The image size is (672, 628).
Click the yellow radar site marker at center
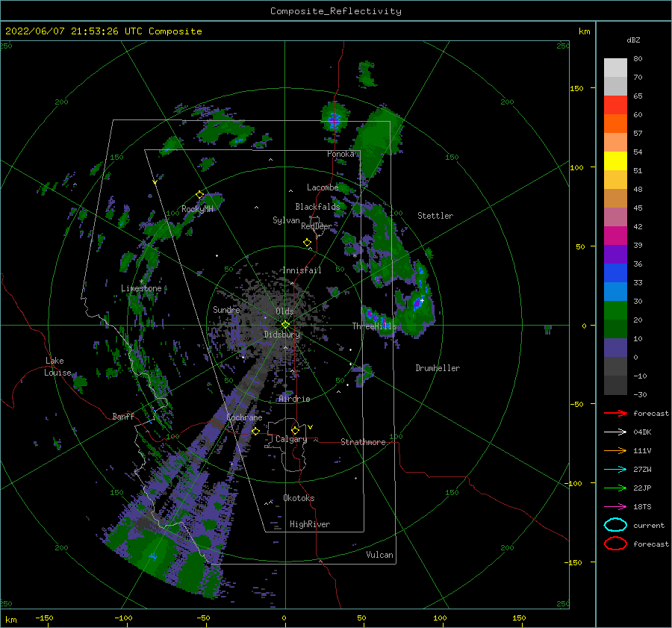pyautogui.click(x=285, y=325)
